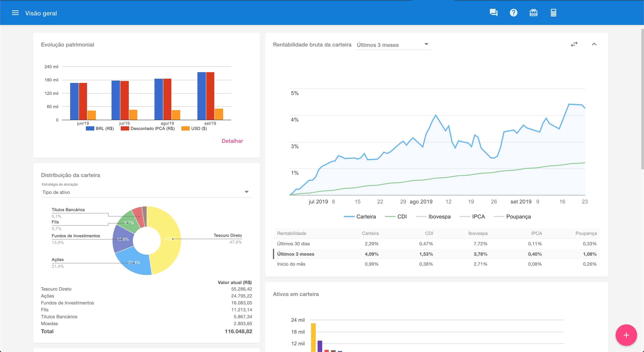Click the help question mark icon
The height and width of the screenshot is (352, 644).
click(513, 13)
